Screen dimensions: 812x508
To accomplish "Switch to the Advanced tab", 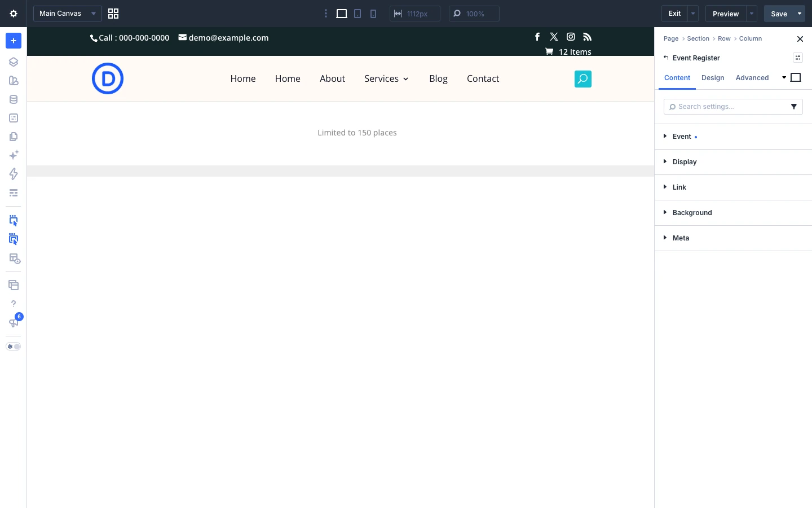I will coord(752,78).
